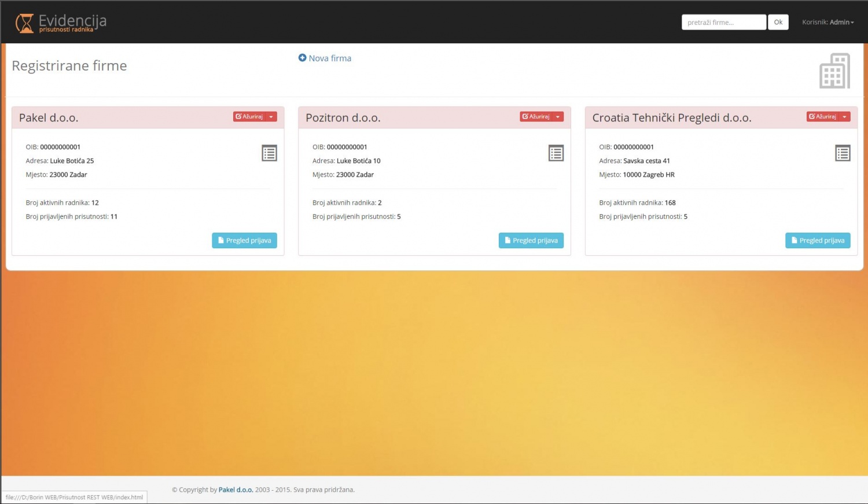
Task: Click Broj aktivnih radnika: 2
Action: pyautogui.click(x=347, y=203)
